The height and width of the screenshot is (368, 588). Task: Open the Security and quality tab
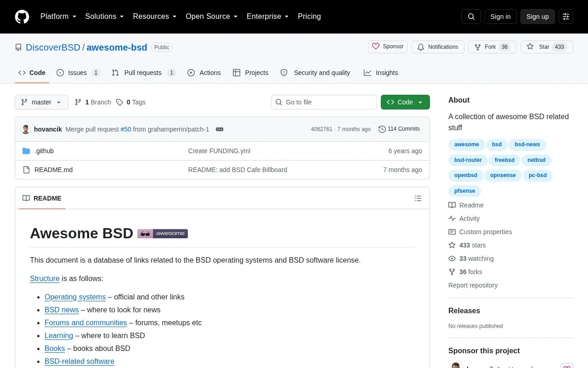coord(315,73)
